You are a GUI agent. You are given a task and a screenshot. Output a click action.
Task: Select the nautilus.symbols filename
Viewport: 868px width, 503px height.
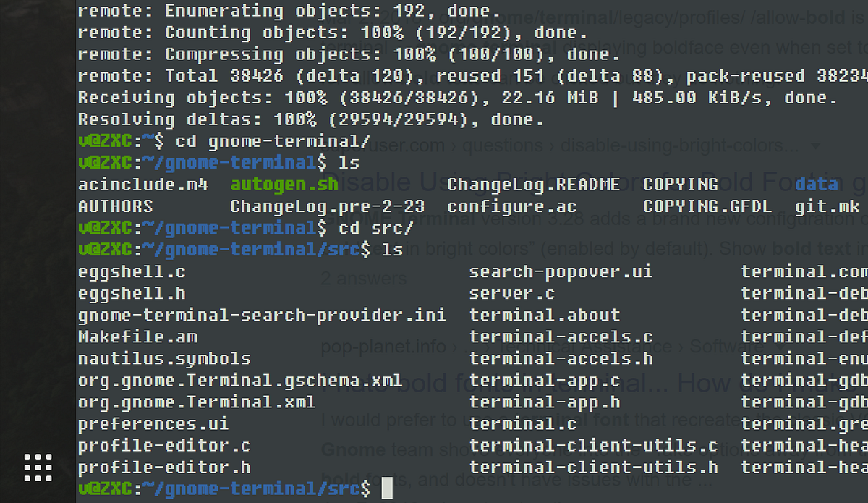(x=163, y=358)
